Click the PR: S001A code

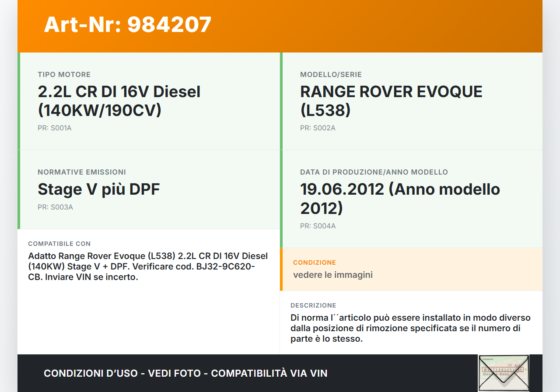point(55,128)
